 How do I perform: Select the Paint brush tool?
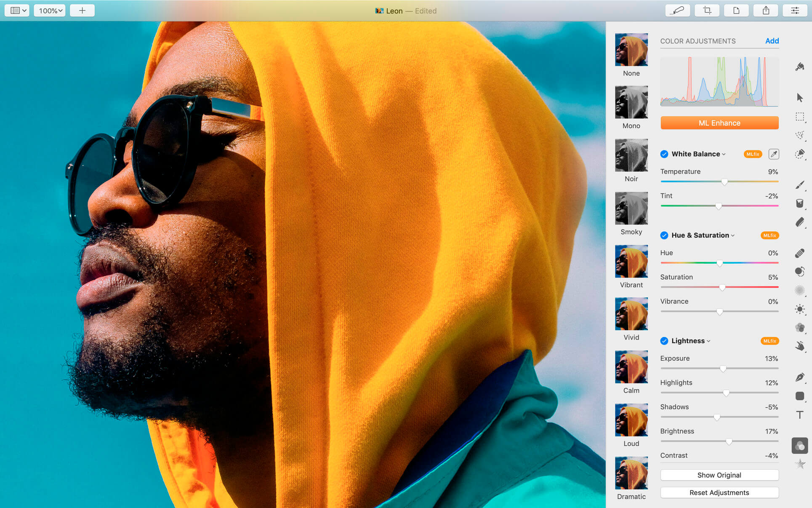click(x=800, y=185)
